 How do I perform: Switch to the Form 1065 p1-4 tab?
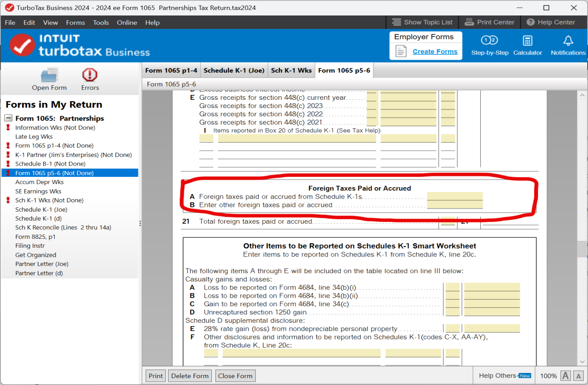coord(171,71)
